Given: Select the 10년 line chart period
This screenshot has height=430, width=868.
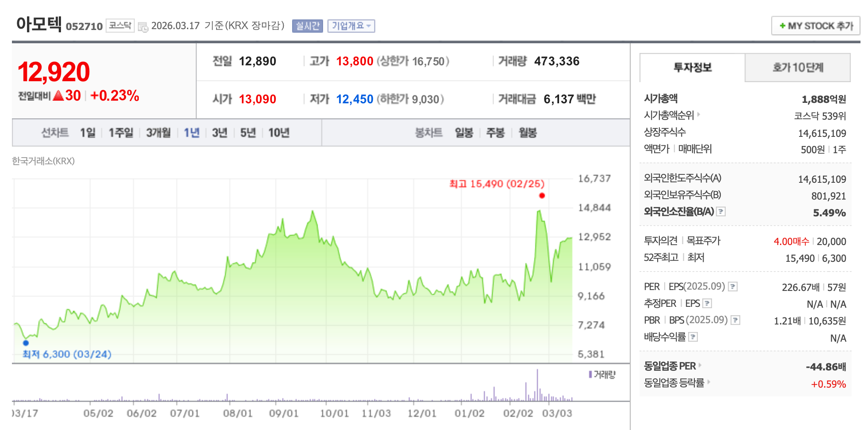Looking at the screenshot, I should click(279, 132).
